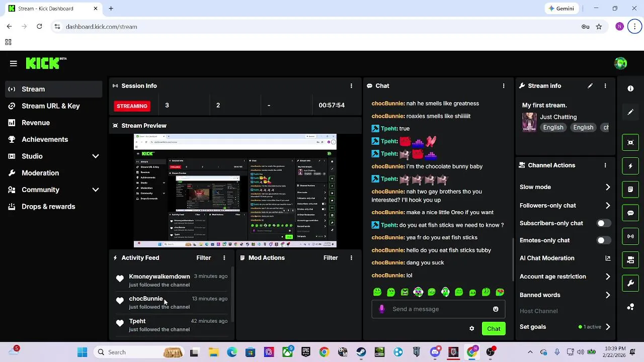Toggle the session info broadcast icon in the right sidebar
644x362 pixels.
tap(630, 236)
